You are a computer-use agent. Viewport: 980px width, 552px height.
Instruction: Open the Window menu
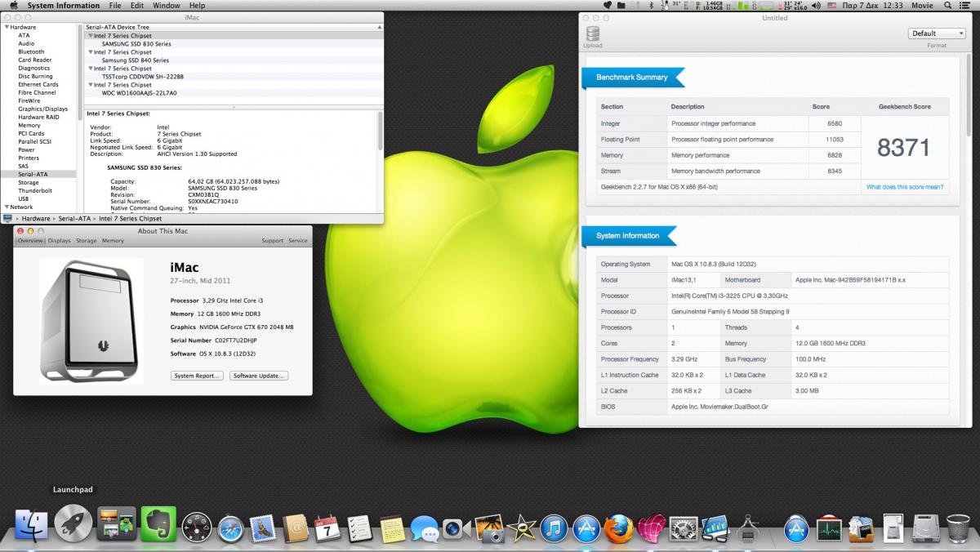point(167,5)
